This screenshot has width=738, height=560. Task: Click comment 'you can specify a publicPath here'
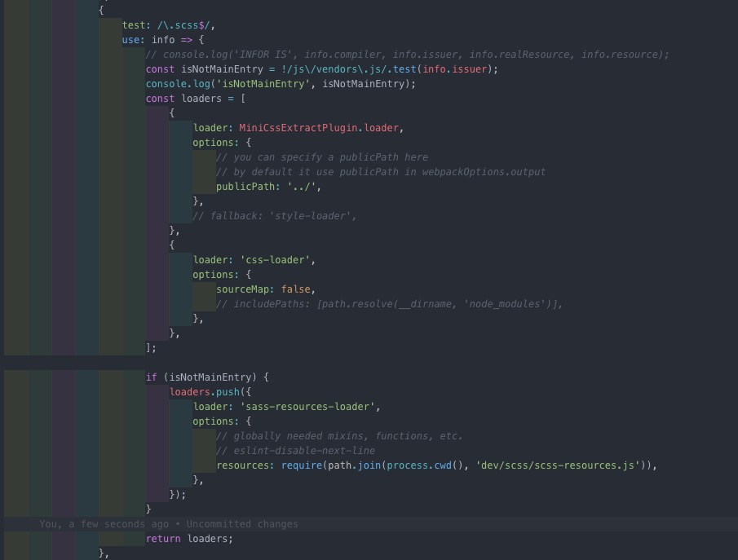322,157
